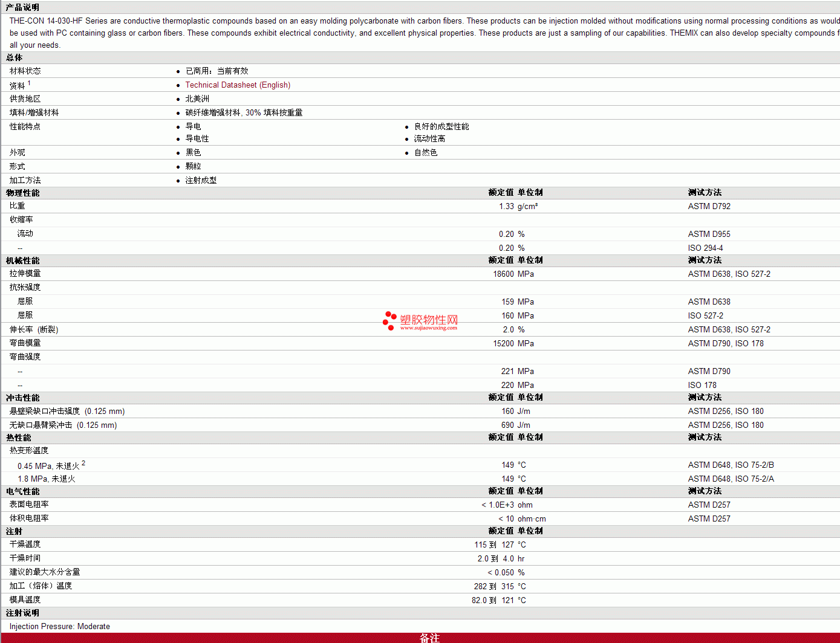Select the 表面电阻率 row label
This screenshot has width=840, height=643.
pyautogui.click(x=29, y=505)
